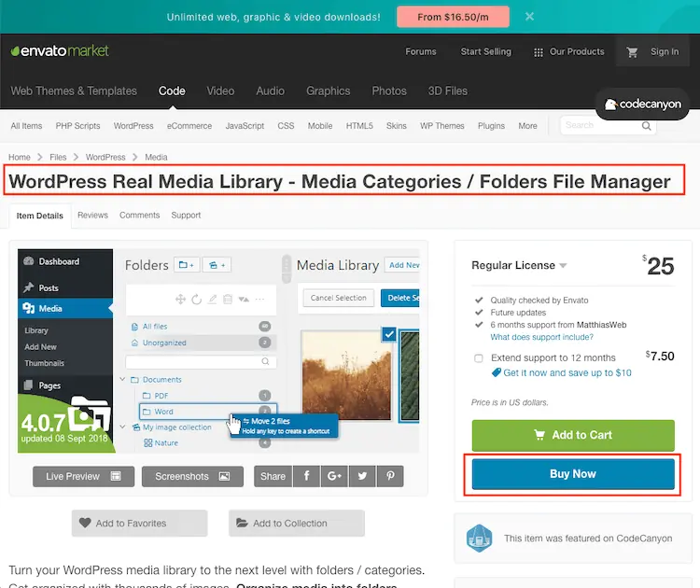Open Screenshots gallery
The height and width of the screenshot is (588, 700).
point(192,476)
